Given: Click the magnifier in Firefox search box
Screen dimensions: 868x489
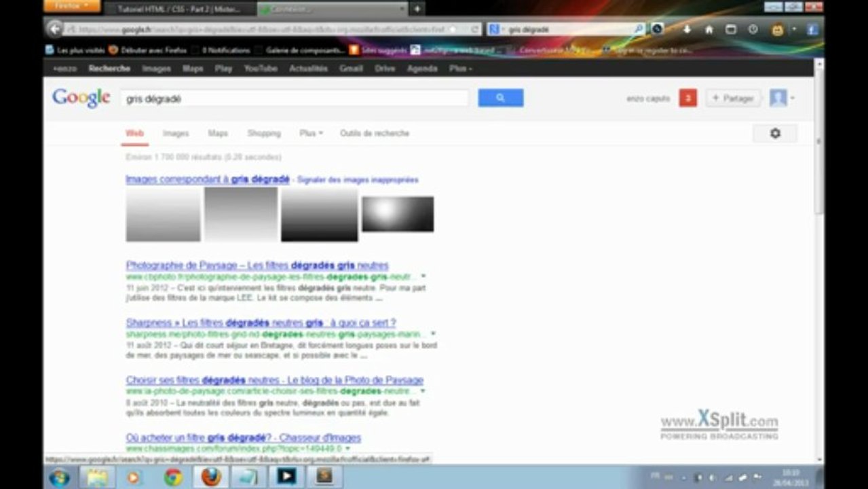Looking at the screenshot, I should click(639, 29).
